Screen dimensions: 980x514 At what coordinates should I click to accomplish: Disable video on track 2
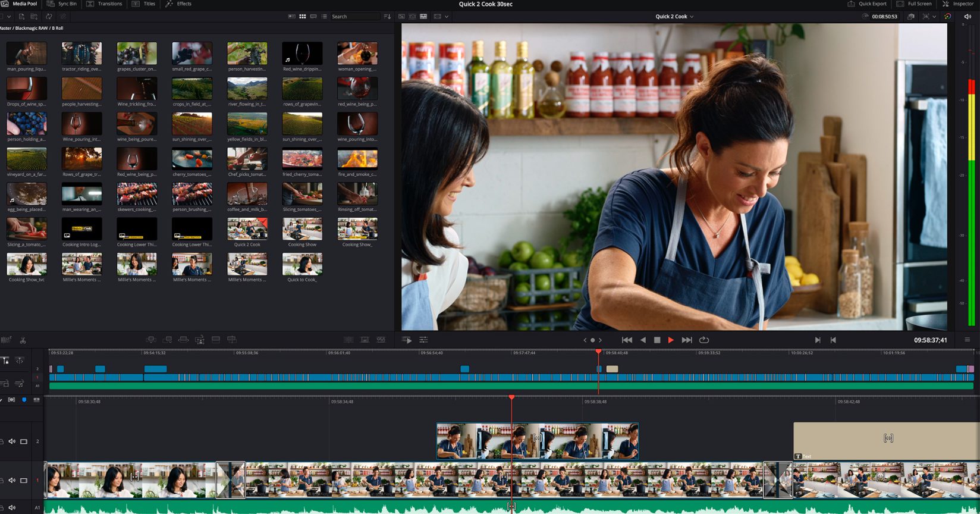[x=24, y=441]
